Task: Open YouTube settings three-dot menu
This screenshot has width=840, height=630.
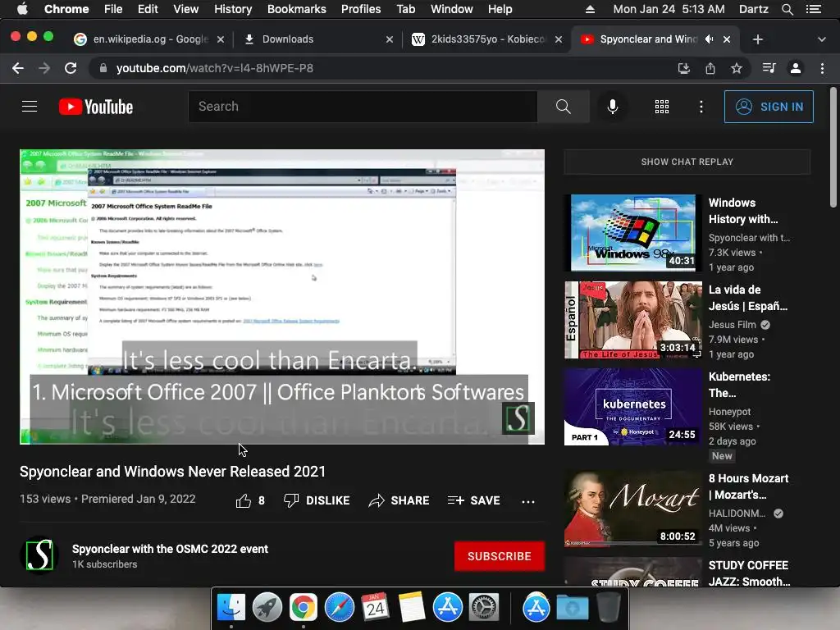Action: pos(701,107)
